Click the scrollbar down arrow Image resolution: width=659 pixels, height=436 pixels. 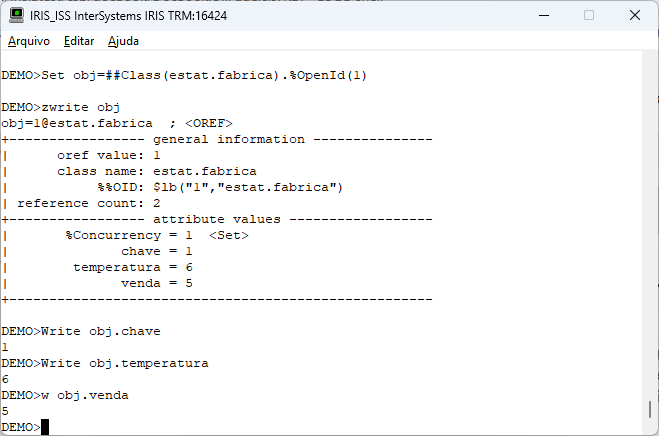[652, 428]
